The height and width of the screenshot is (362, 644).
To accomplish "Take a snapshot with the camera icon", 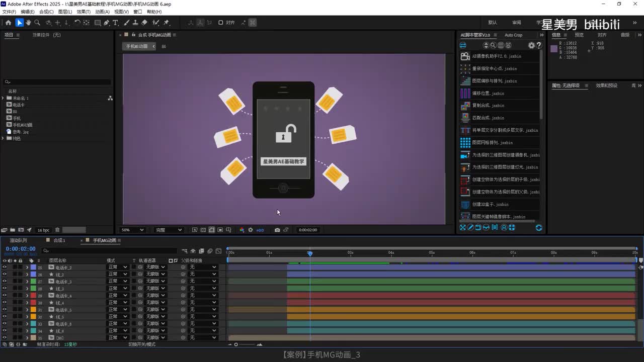I will click(277, 230).
